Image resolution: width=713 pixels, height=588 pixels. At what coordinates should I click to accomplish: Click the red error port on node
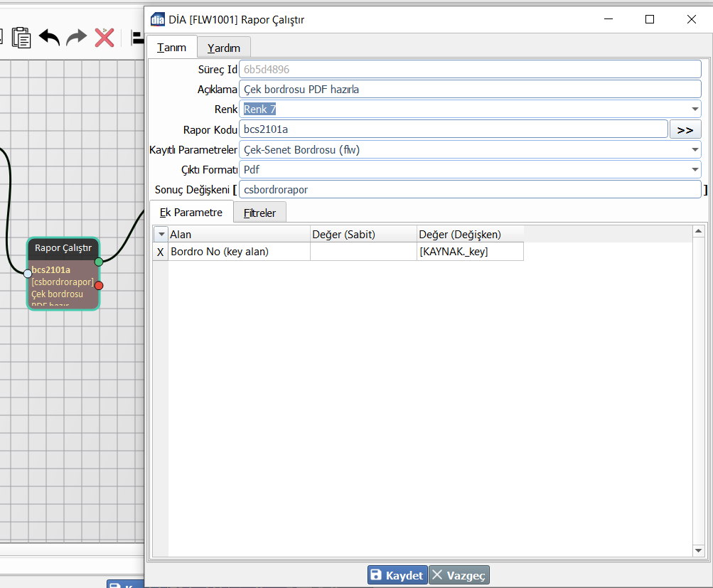(x=99, y=285)
